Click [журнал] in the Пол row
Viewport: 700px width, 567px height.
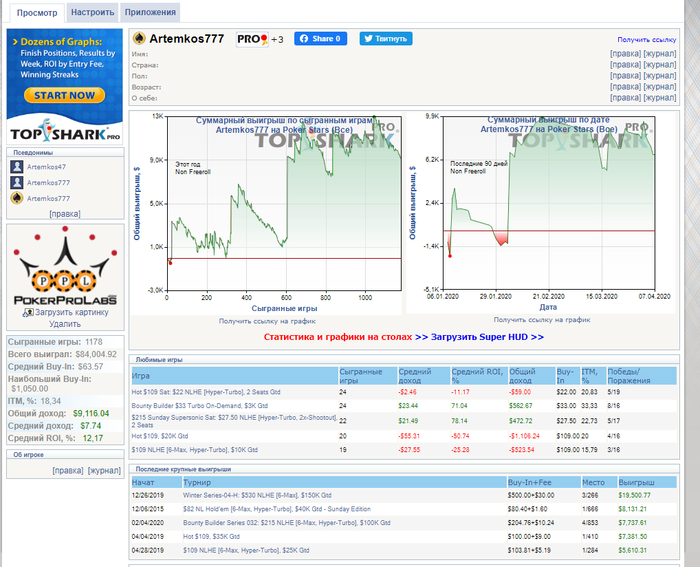tap(660, 76)
